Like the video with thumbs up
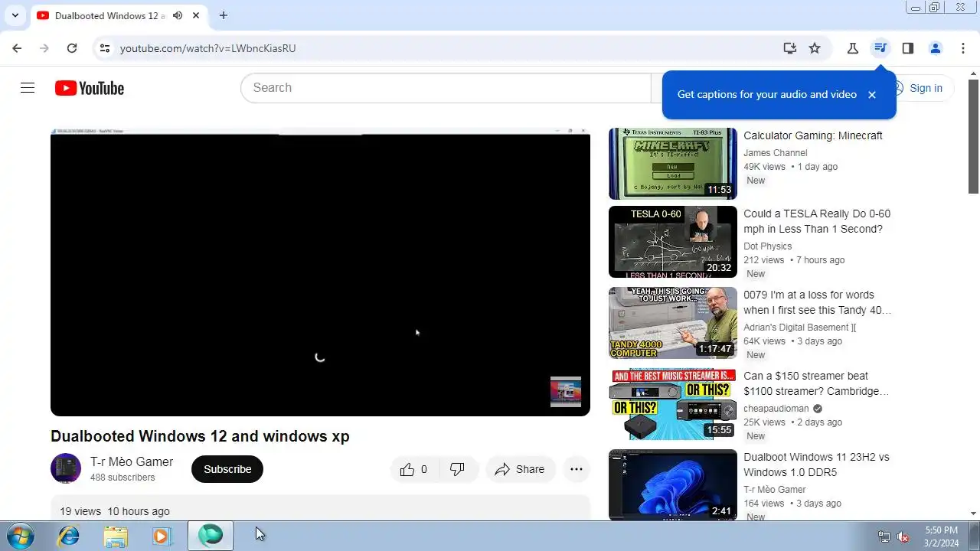The height and width of the screenshot is (551, 980). 414,469
